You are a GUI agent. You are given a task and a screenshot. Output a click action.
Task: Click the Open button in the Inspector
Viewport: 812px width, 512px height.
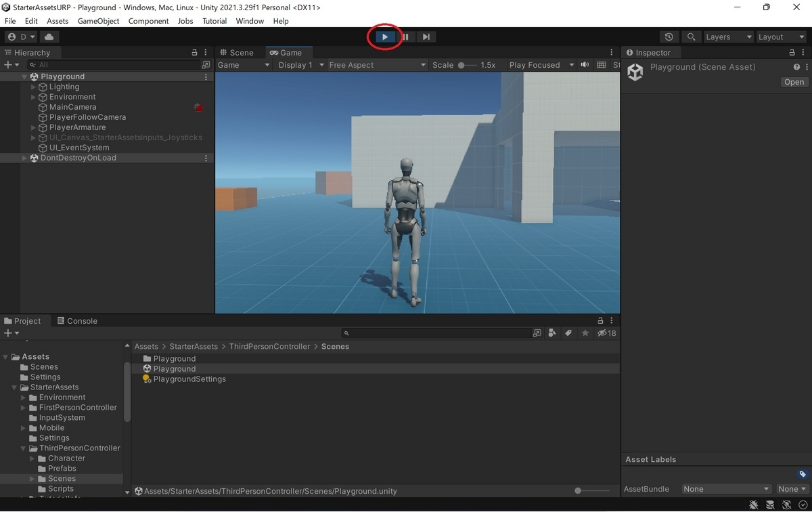(794, 82)
